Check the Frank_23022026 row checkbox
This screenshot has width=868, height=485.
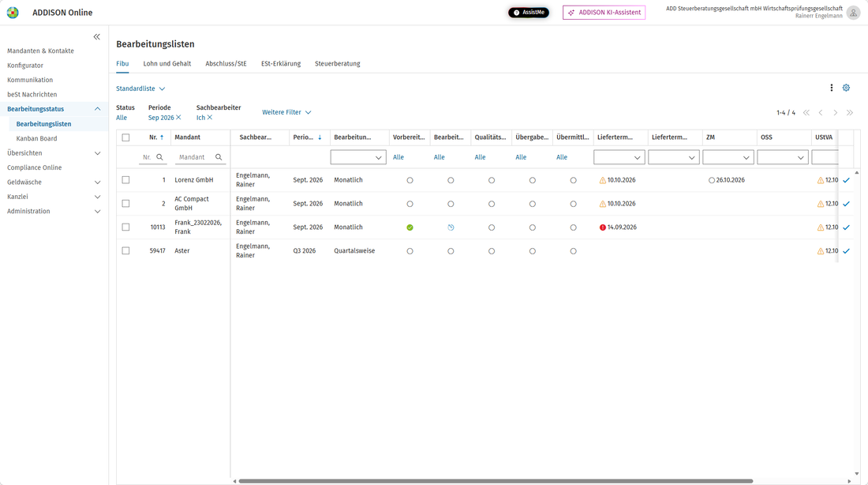click(125, 227)
